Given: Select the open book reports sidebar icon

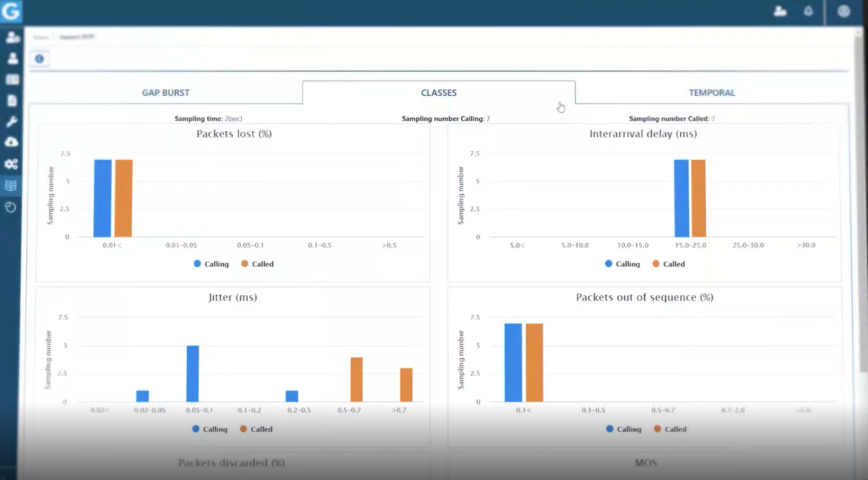Looking at the screenshot, I should click(11, 186).
